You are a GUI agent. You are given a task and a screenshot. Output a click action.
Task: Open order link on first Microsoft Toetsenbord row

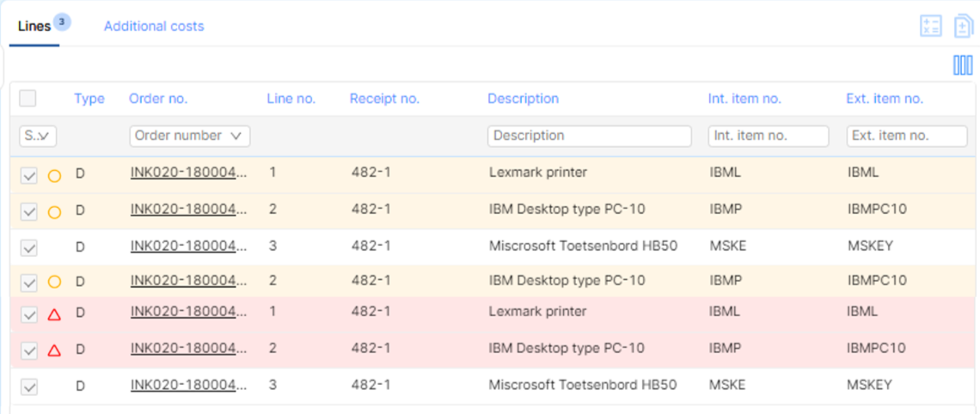[x=189, y=247]
